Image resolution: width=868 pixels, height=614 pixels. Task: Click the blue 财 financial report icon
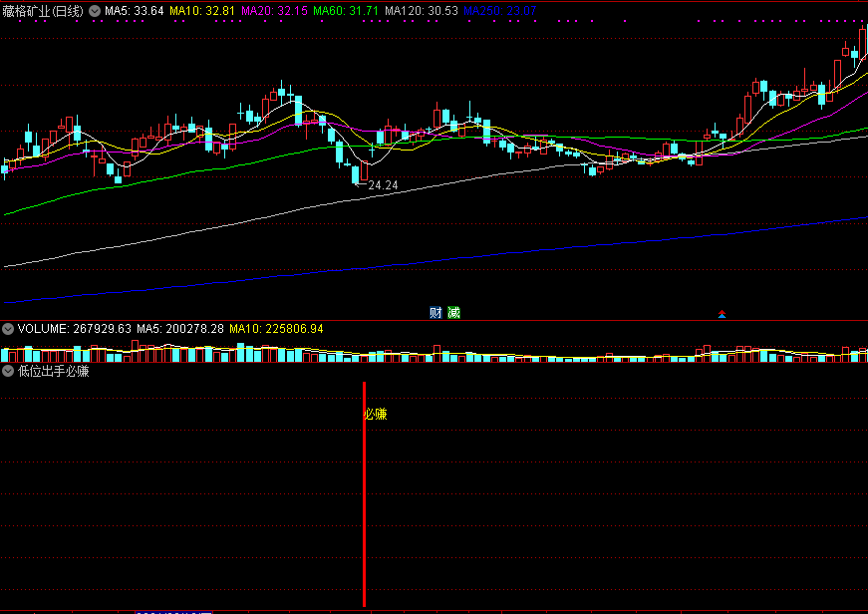coord(435,313)
